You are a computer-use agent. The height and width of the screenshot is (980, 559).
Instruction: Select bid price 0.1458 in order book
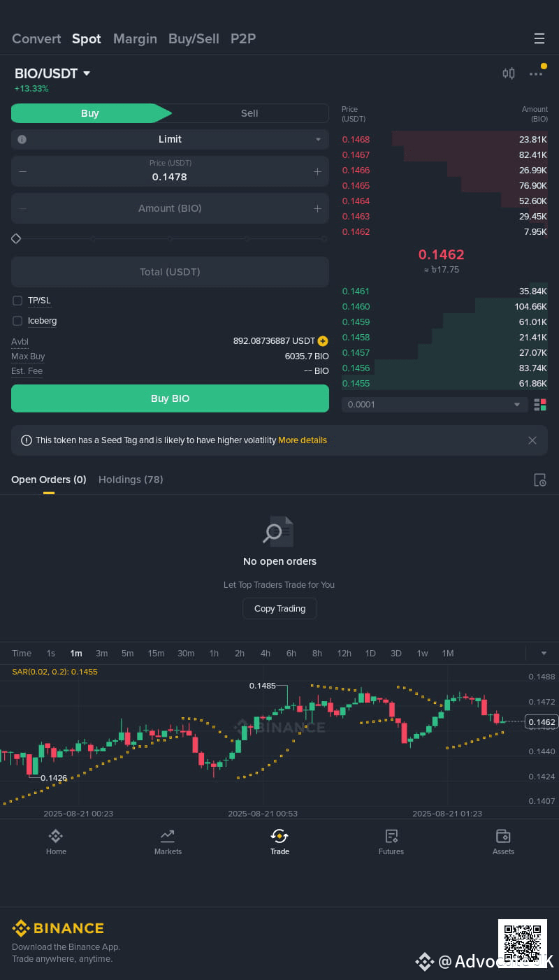click(356, 338)
